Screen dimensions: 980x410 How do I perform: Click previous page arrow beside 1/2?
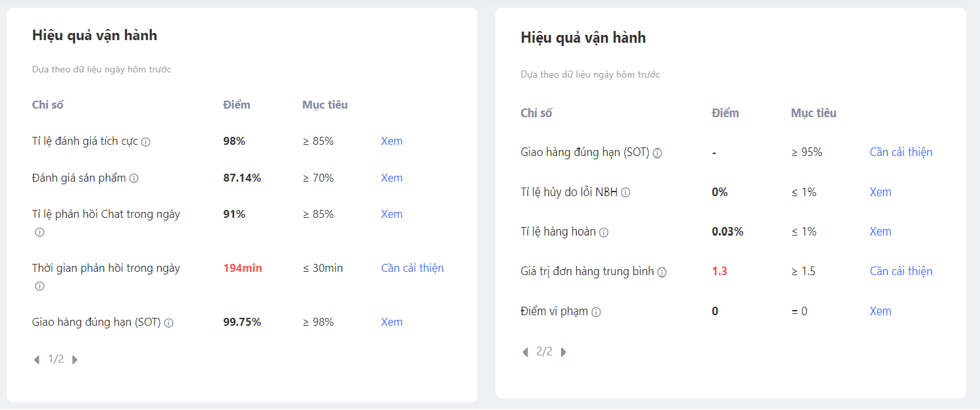tap(37, 360)
